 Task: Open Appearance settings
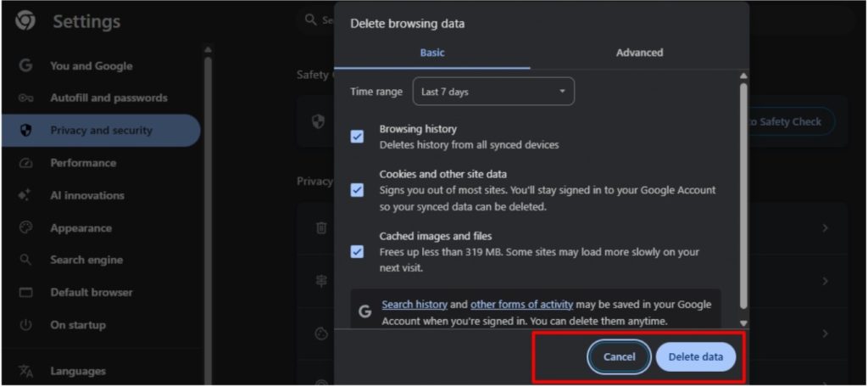pyautogui.click(x=102, y=228)
